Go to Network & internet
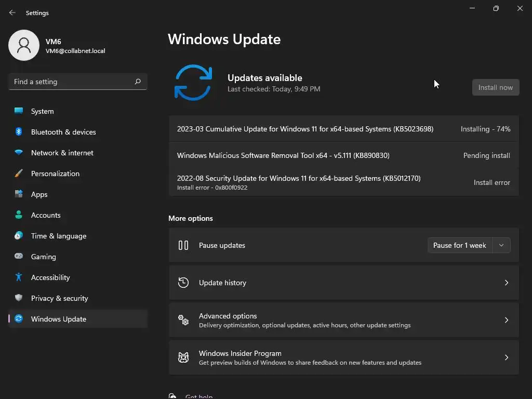The image size is (532, 399). [x=78, y=153]
